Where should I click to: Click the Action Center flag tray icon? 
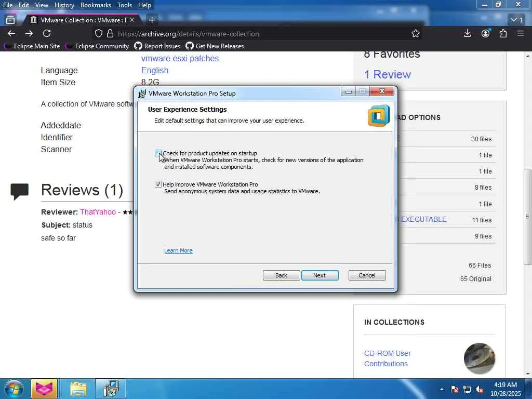pyautogui.click(x=455, y=389)
